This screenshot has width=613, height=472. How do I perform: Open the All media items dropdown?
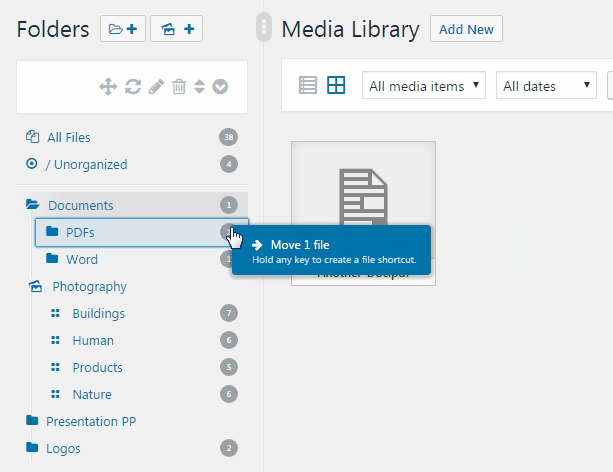(x=423, y=86)
